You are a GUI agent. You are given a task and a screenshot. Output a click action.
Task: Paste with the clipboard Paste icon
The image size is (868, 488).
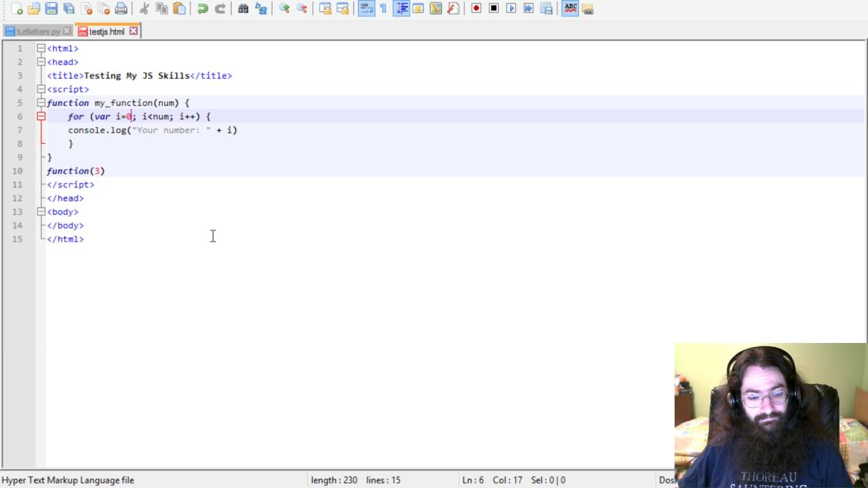(x=179, y=9)
